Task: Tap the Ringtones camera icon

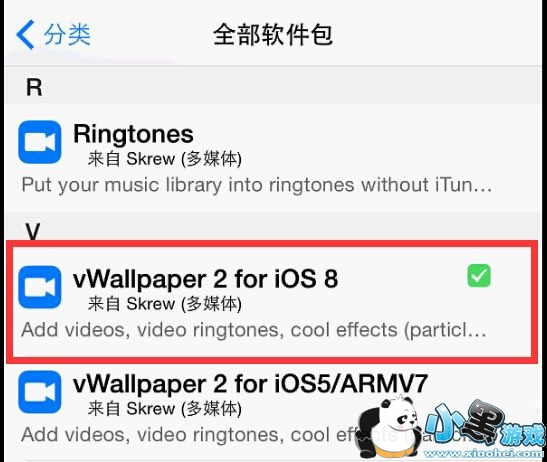Action: [x=40, y=142]
